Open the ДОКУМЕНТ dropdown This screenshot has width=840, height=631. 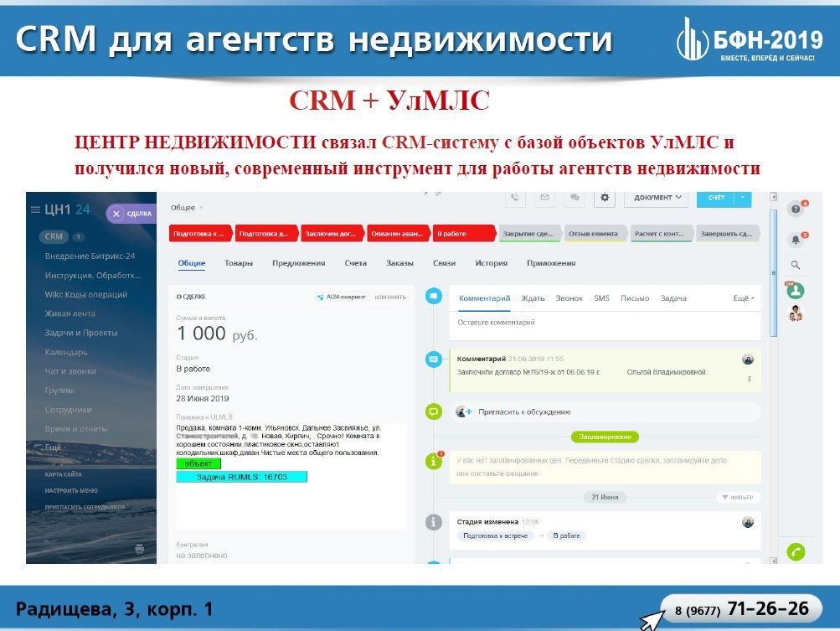click(x=657, y=198)
